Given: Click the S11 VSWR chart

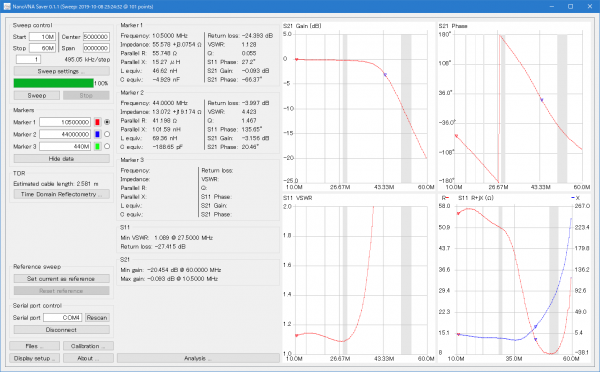Looking at the screenshot, I should click(x=359, y=279).
